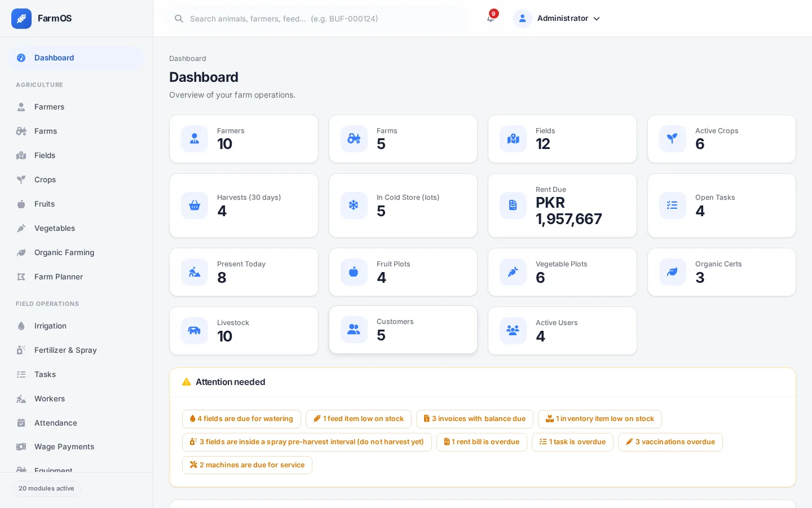Screen dimensions: 812x508
Task: Click the Farmers card icon
Action: tap(195, 139)
